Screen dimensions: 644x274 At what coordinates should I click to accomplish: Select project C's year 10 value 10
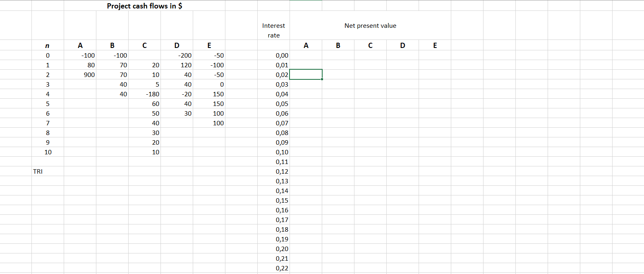(144, 152)
